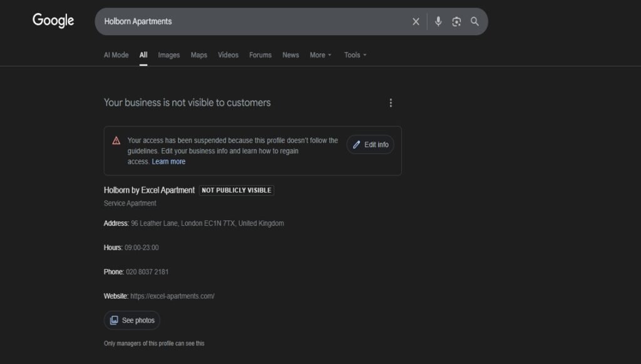Screen dimensions: 641x364
Task: Start voice search with microphone icon
Action: [x=438, y=21]
